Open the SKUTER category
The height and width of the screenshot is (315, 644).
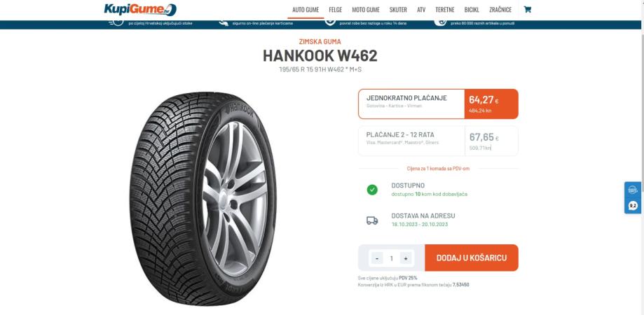point(398,9)
